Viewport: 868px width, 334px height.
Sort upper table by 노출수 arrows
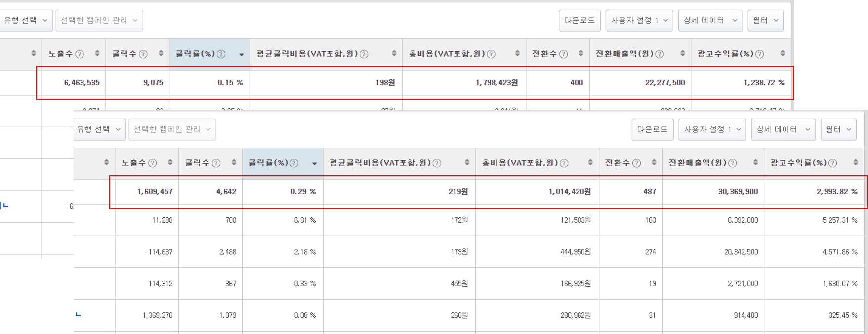[x=97, y=53]
